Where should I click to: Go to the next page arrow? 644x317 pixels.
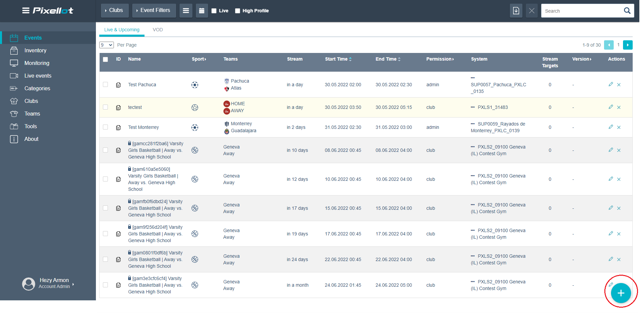click(628, 45)
